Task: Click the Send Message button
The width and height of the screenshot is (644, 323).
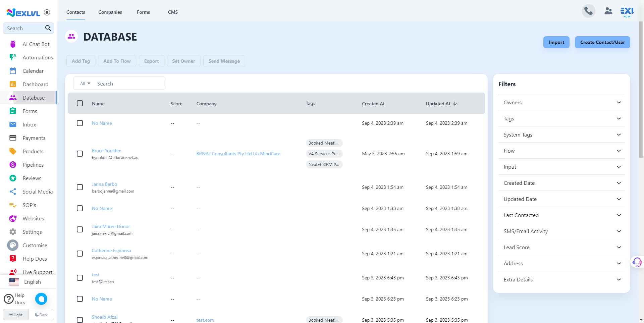Action: pos(224,61)
